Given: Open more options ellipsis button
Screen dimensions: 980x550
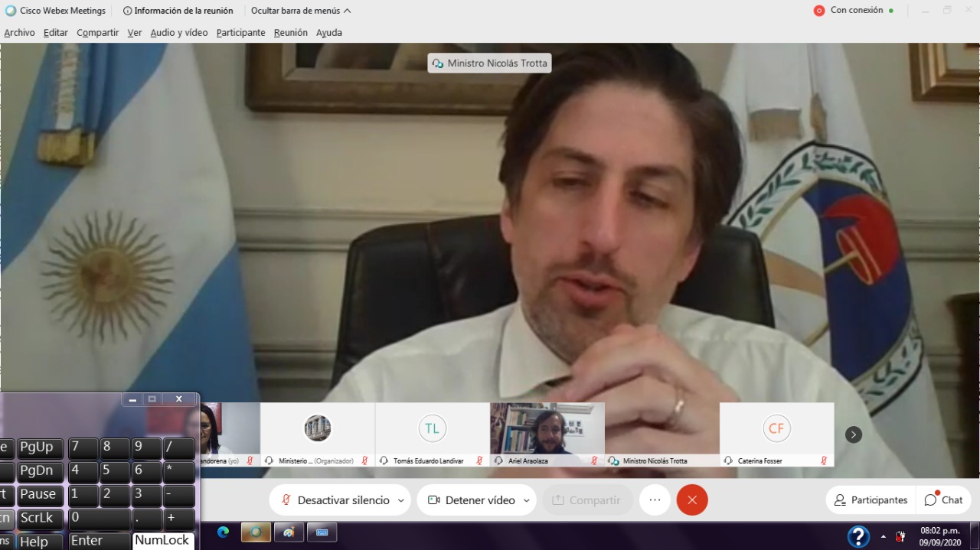Looking at the screenshot, I should pos(655,500).
